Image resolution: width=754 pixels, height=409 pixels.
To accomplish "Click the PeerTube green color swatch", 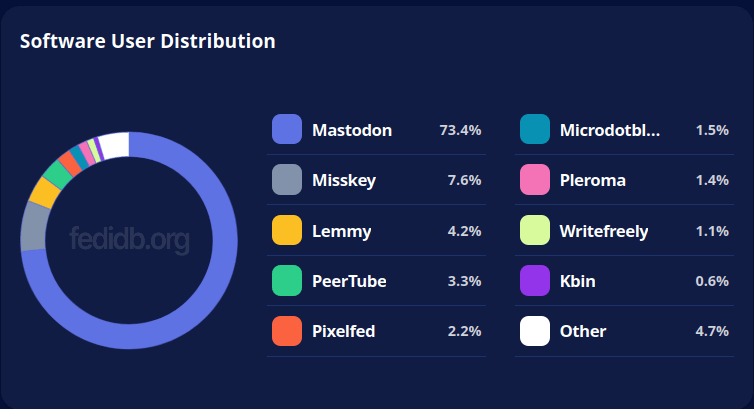I will 287,281.
